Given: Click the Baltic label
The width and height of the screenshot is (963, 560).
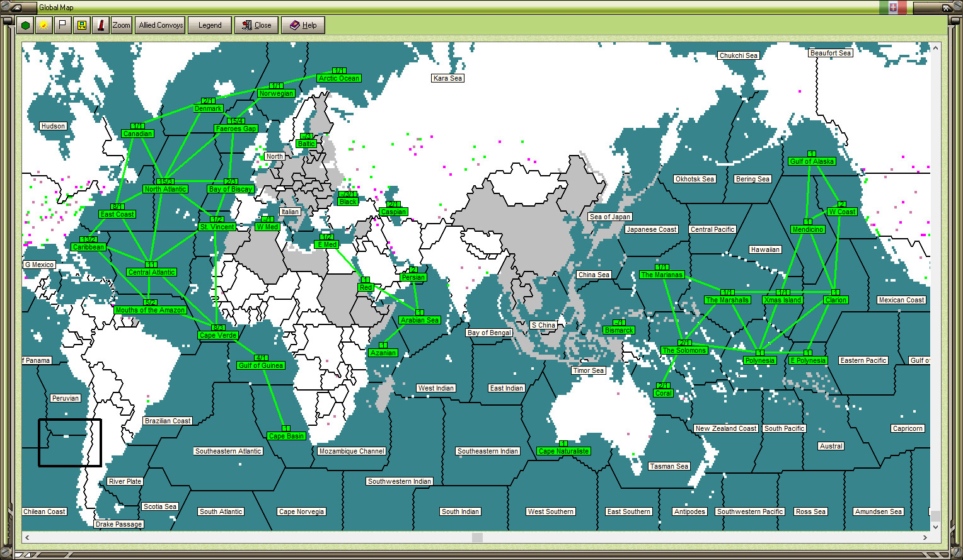Looking at the screenshot, I should click(306, 144).
